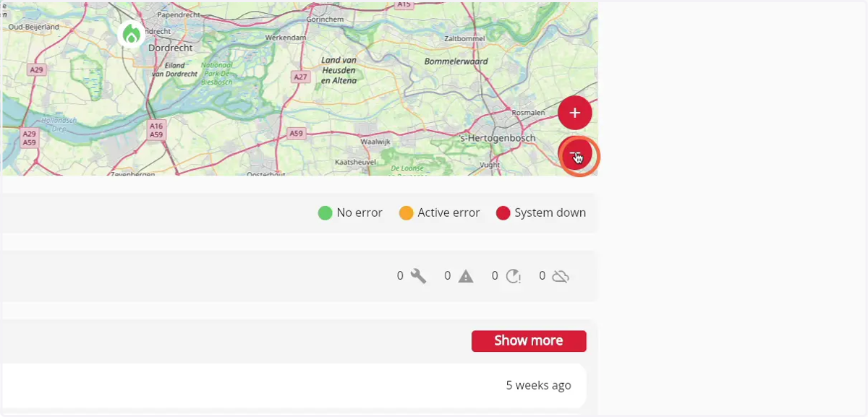Click the 's-Hertogenbosch label on the map

pos(498,138)
